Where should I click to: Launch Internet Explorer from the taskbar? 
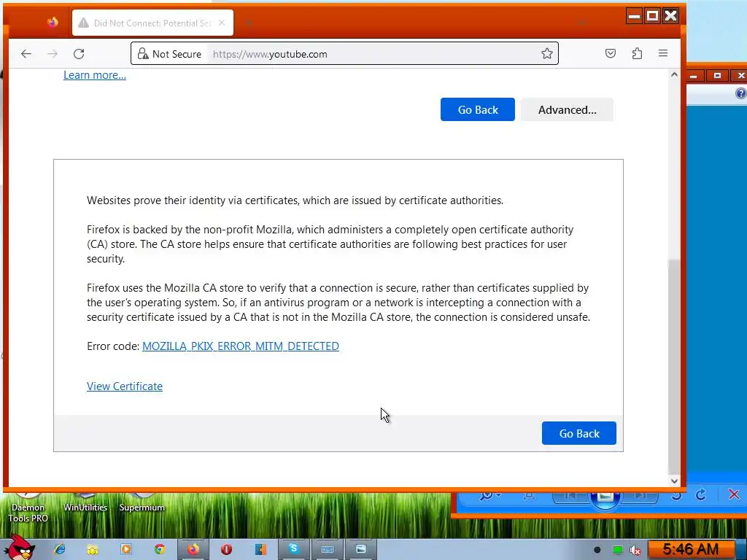point(60,550)
